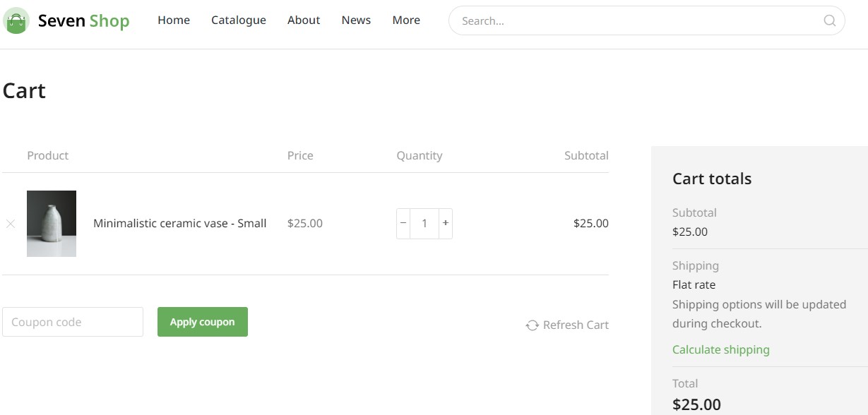
Task: Open the ceramic vase product thumbnail
Action: [x=52, y=224]
